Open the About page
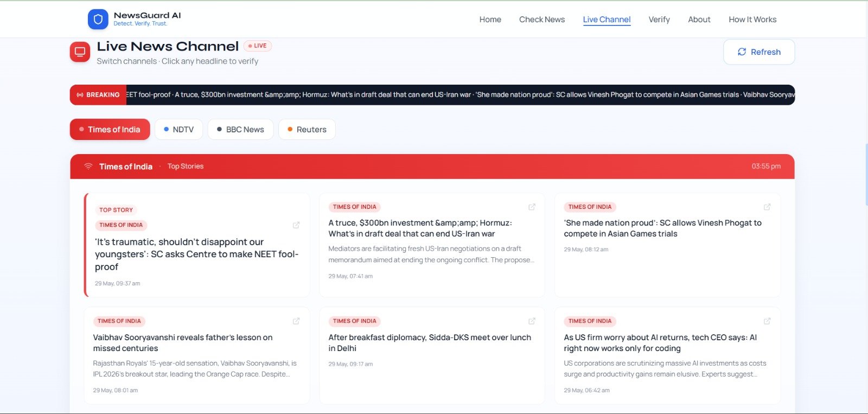 699,20
